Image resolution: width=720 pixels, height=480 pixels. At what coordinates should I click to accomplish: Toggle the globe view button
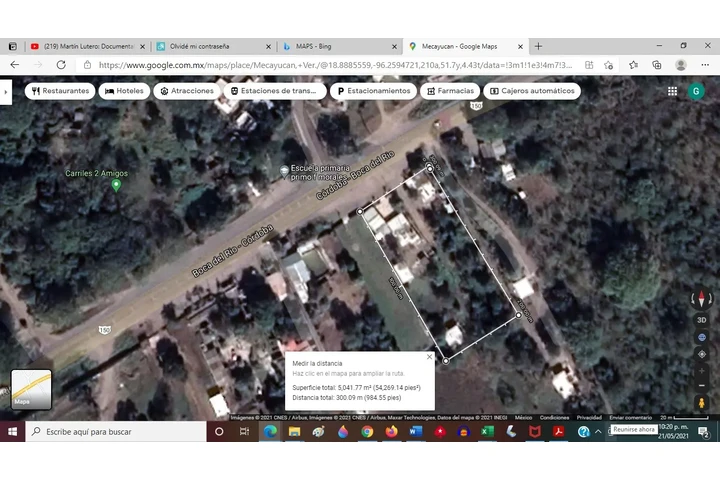point(701,337)
